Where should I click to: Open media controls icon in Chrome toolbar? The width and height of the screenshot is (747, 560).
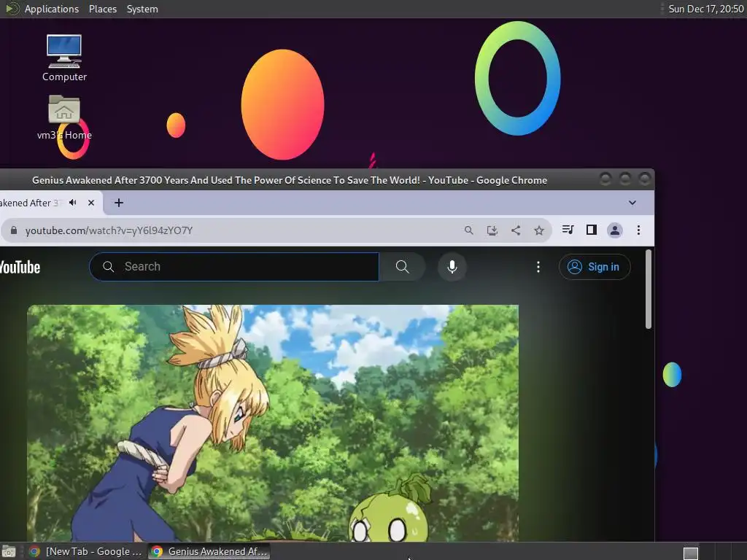click(568, 230)
